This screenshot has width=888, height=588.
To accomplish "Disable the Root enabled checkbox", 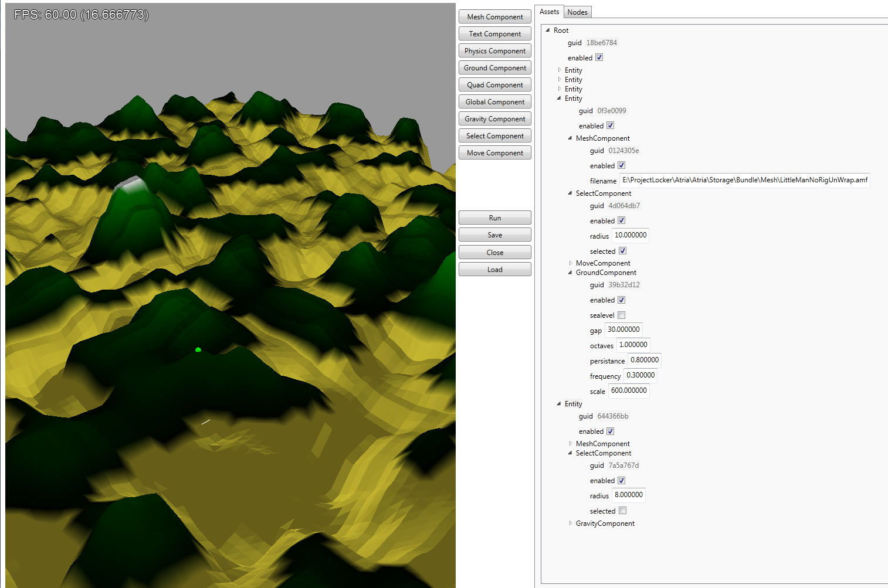I will pos(599,57).
